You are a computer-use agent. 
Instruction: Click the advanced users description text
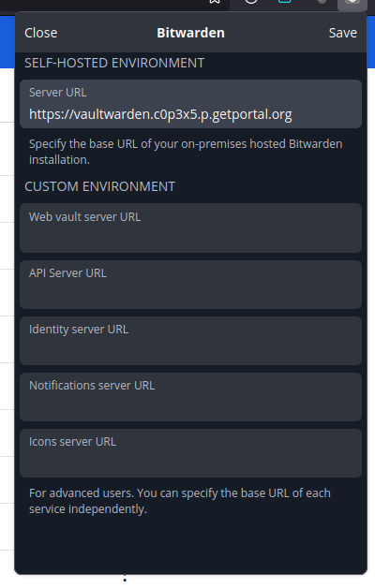(x=180, y=501)
